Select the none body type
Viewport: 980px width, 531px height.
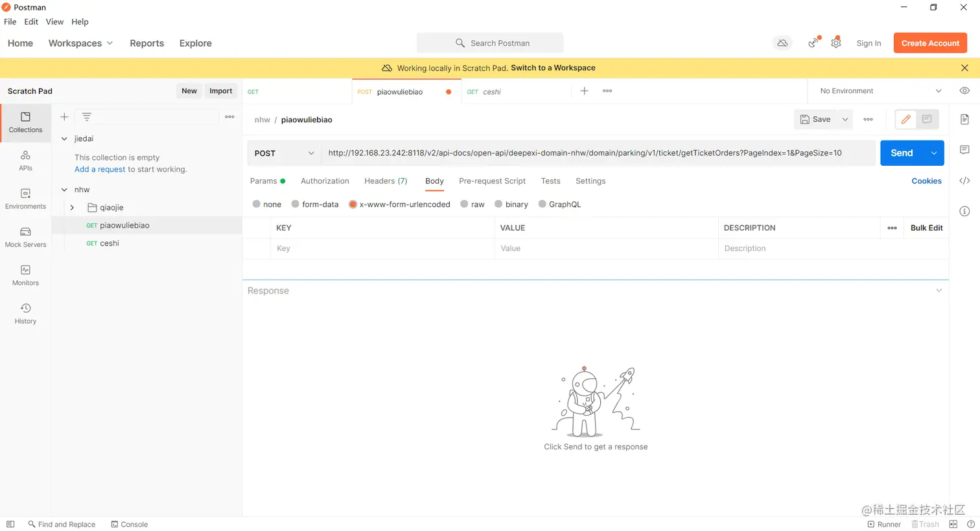tap(257, 204)
